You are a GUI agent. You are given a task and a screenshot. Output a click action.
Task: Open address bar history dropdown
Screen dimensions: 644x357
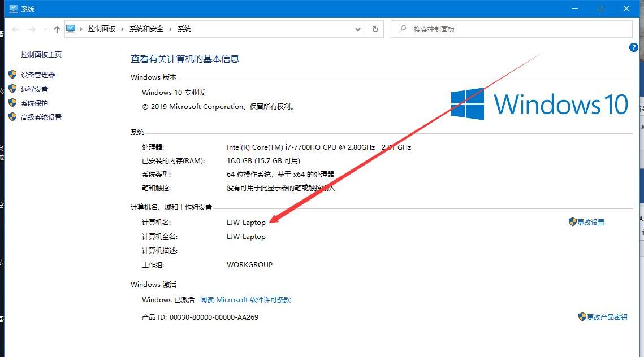(x=358, y=29)
